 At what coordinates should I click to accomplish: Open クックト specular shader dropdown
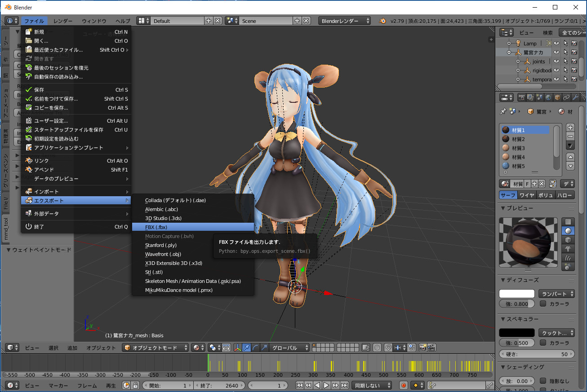pyautogui.click(x=557, y=333)
